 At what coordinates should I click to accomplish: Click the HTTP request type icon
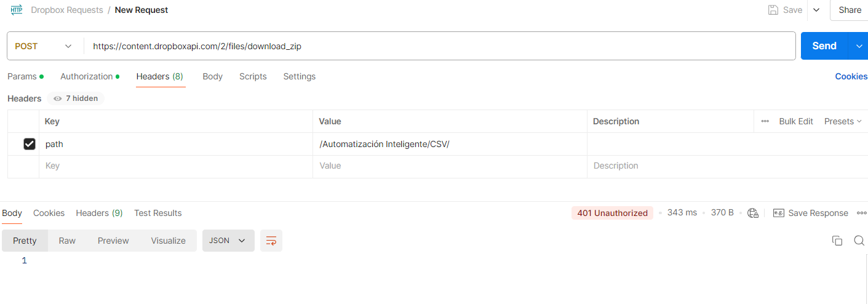pyautogui.click(x=17, y=10)
